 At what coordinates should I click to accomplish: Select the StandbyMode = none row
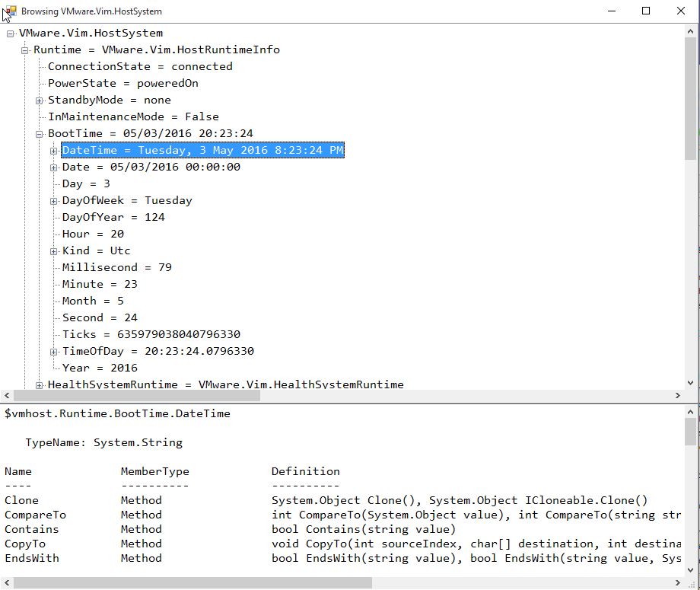click(110, 100)
